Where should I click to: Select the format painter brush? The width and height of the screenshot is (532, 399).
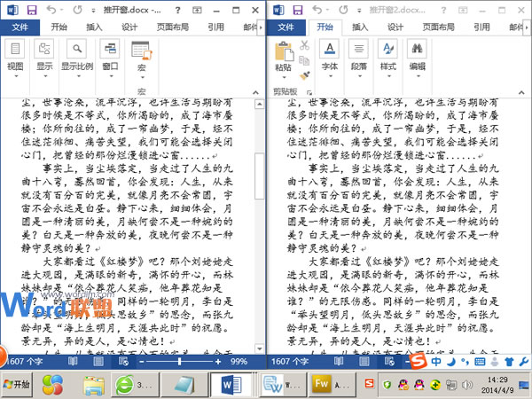[304, 75]
